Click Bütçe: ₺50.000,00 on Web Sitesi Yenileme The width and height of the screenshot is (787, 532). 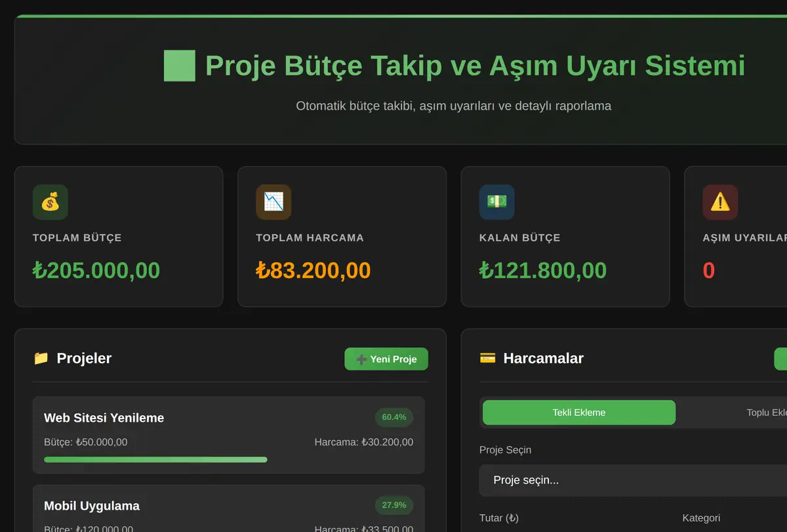(86, 442)
